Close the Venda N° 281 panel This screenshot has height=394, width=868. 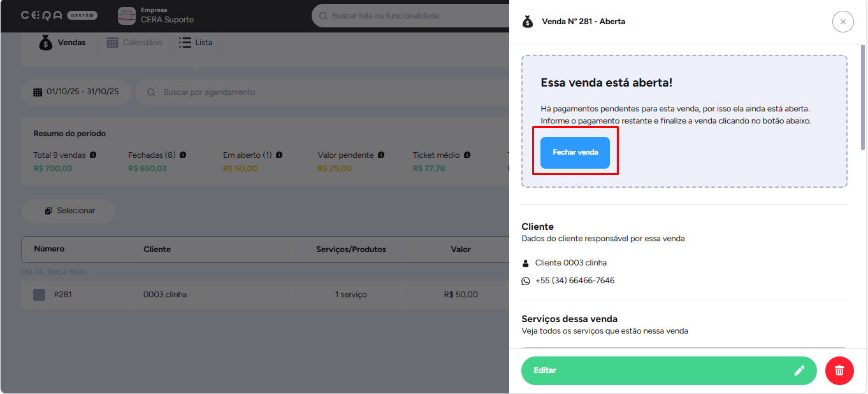pyautogui.click(x=843, y=22)
